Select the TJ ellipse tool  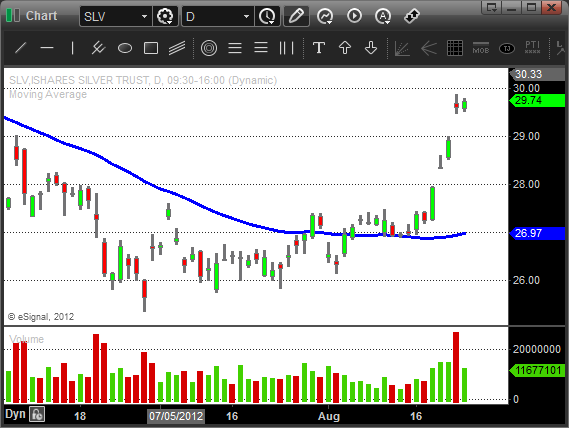point(507,48)
